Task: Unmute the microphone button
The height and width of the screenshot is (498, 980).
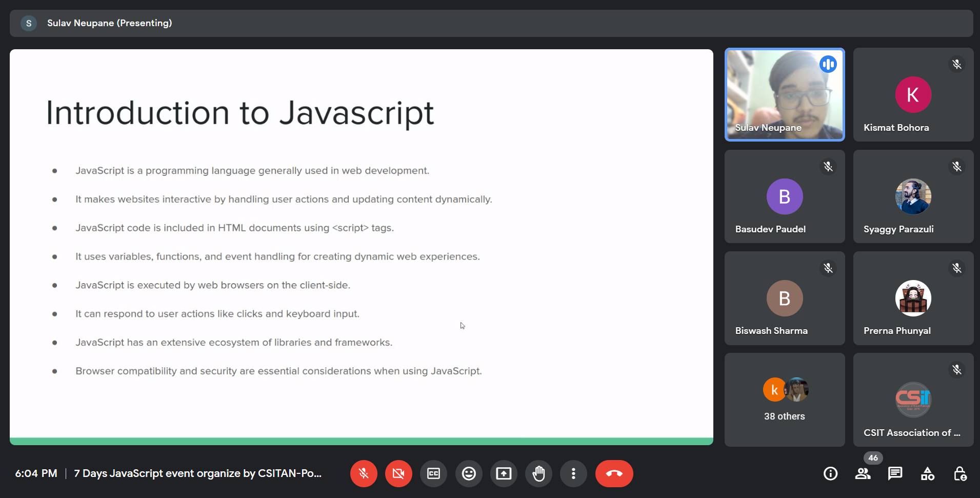Action: coord(364,473)
